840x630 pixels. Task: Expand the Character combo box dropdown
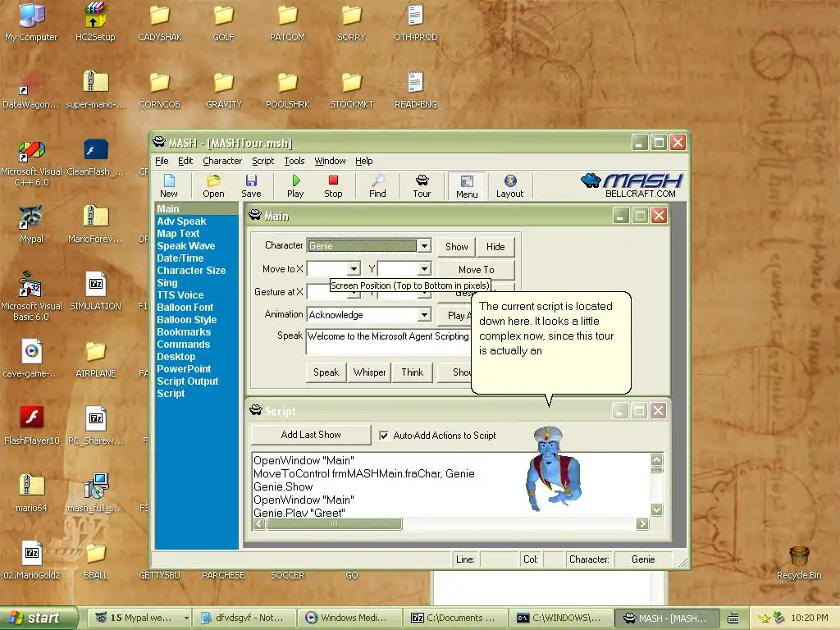[x=424, y=246]
